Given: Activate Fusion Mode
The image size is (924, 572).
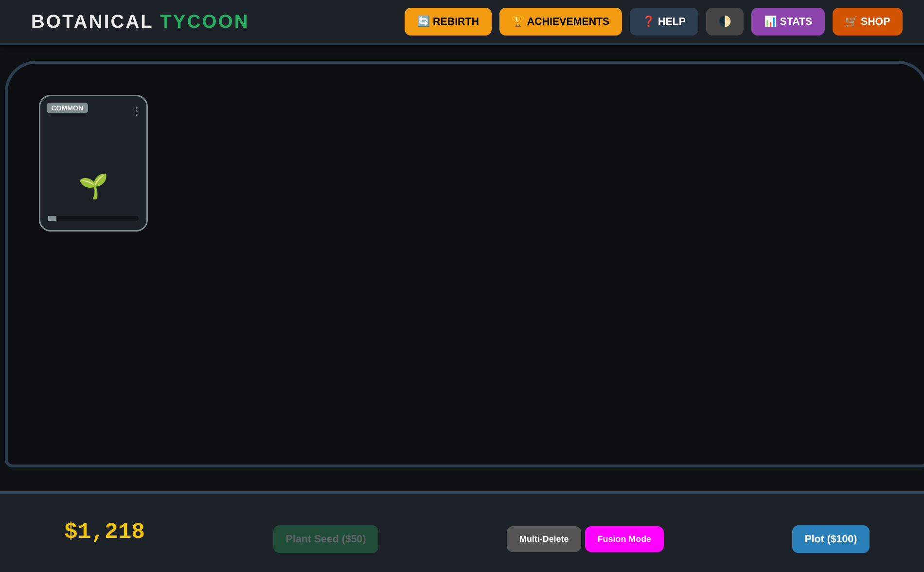Looking at the screenshot, I should (x=624, y=539).
